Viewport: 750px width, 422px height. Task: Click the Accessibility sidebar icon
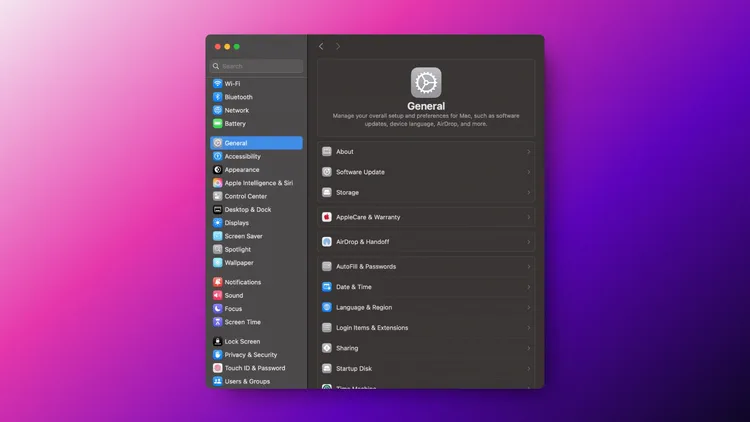pos(218,156)
